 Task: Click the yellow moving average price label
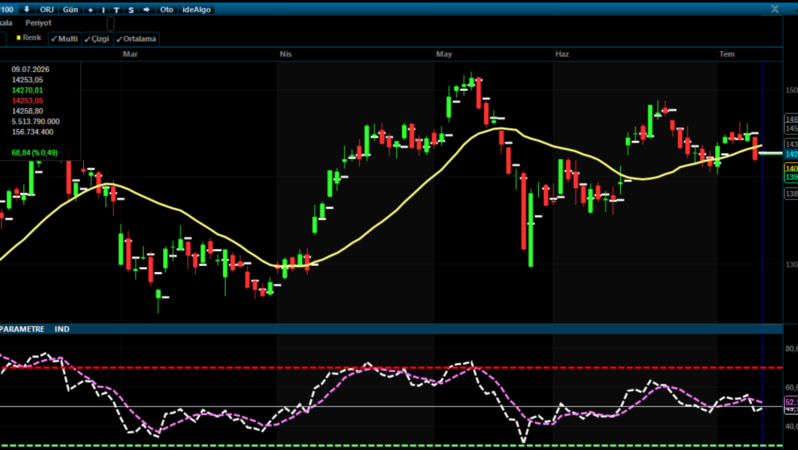pos(791,168)
